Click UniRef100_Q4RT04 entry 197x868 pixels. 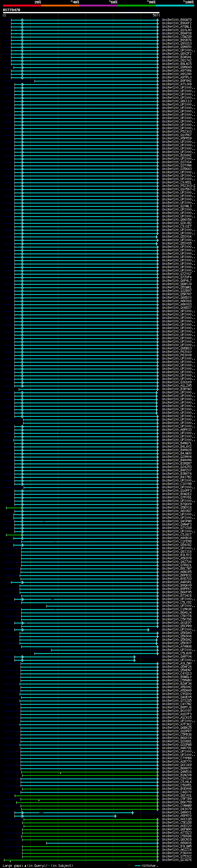(176, 656)
